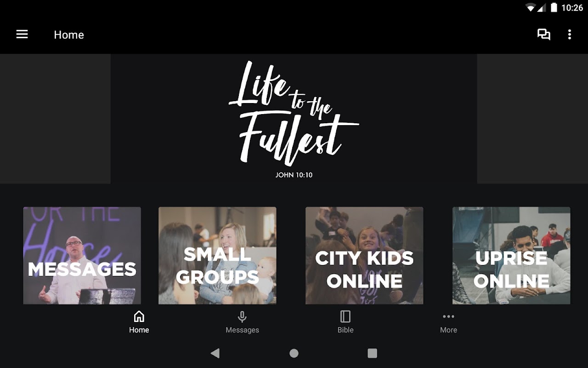Tap the Home house icon
This screenshot has height=368, width=588.
tap(139, 316)
